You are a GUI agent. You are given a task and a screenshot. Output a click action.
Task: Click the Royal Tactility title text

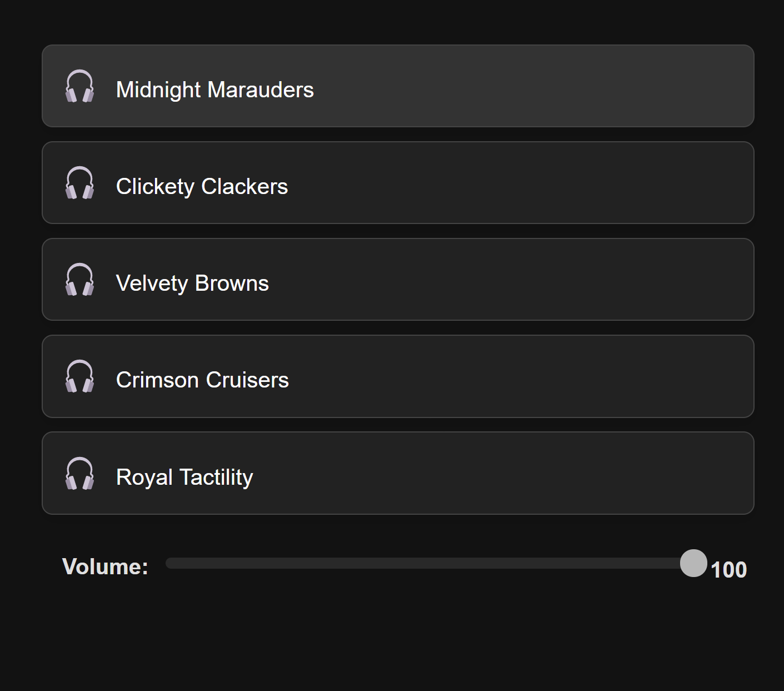(x=184, y=477)
